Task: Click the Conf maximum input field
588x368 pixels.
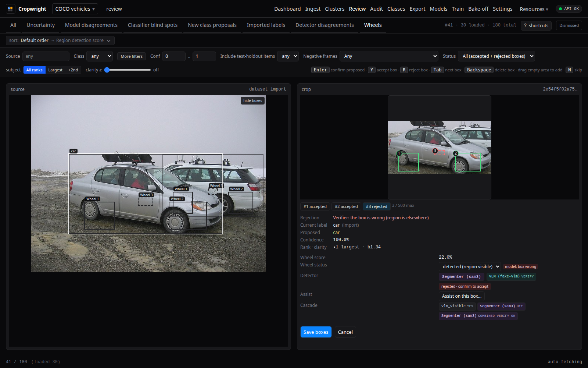Action: (204, 56)
